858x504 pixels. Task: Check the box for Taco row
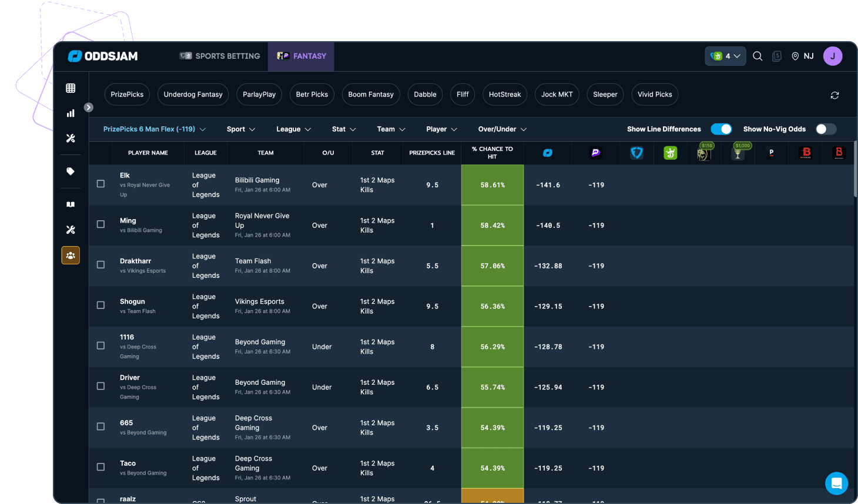pyautogui.click(x=100, y=468)
